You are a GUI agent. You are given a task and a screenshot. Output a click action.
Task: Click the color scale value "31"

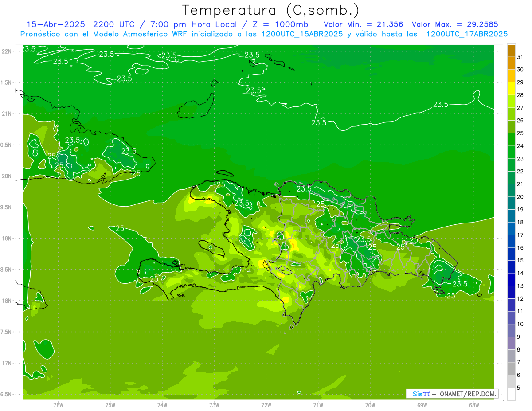[520, 57]
